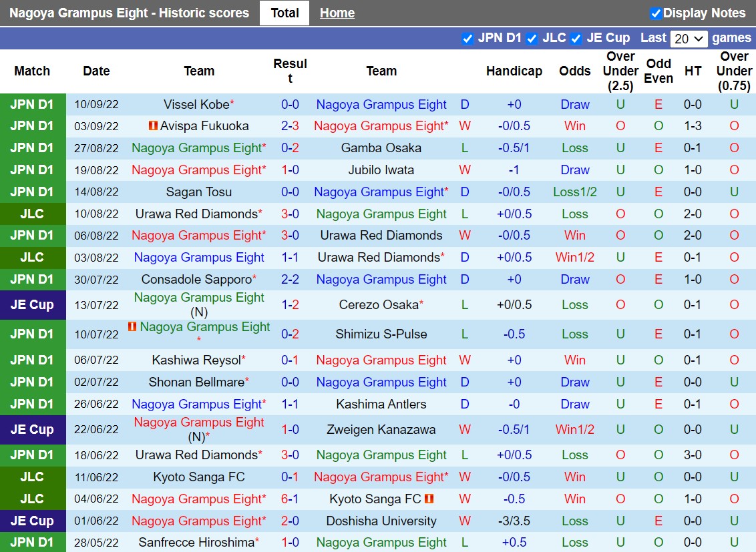Click the Gamba Osaka team name
This screenshot has height=552, width=756.
(381, 148)
